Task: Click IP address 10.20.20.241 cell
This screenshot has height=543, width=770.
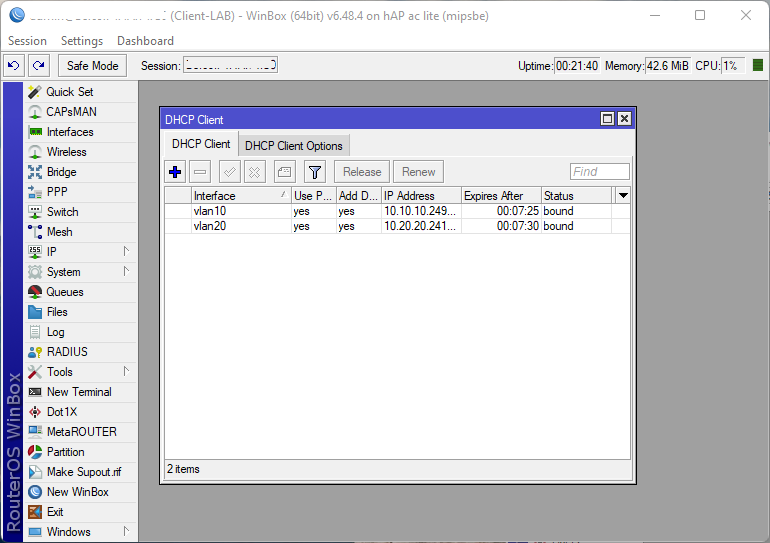Action: tap(421, 226)
